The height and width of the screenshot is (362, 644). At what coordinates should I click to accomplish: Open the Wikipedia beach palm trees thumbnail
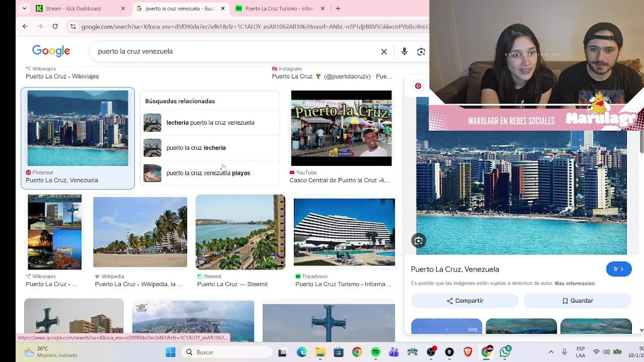pyautogui.click(x=140, y=232)
